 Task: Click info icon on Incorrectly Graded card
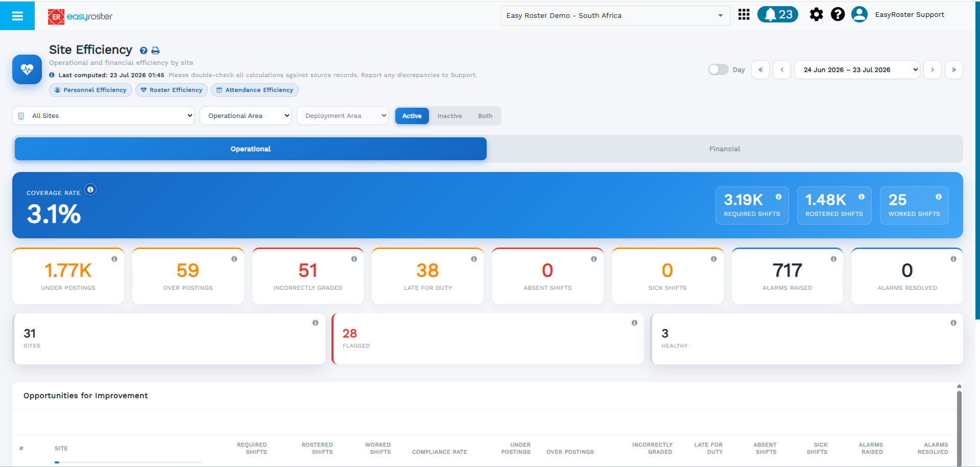(x=354, y=259)
